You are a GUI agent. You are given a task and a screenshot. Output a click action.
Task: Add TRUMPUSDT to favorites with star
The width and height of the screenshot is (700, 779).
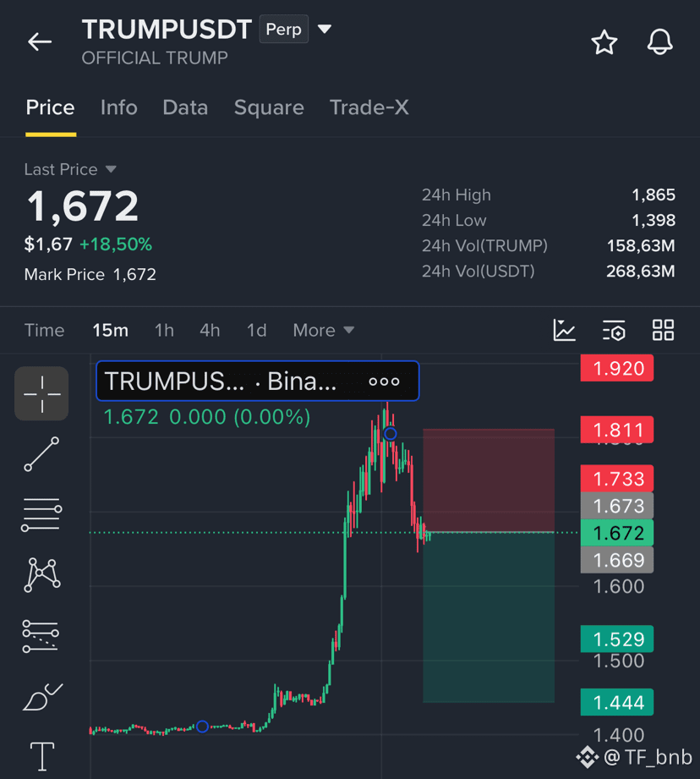(x=604, y=42)
